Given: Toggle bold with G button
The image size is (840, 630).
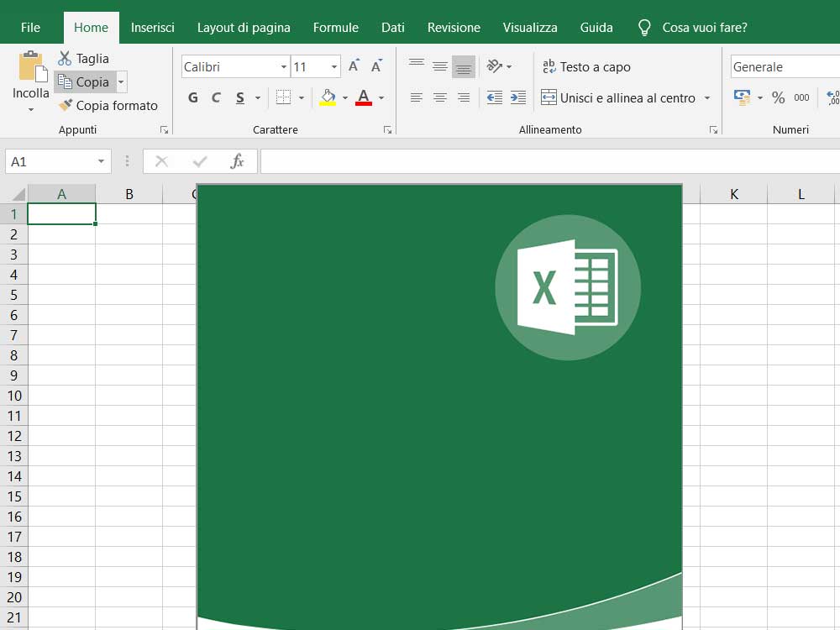Looking at the screenshot, I should pos(193,97).
